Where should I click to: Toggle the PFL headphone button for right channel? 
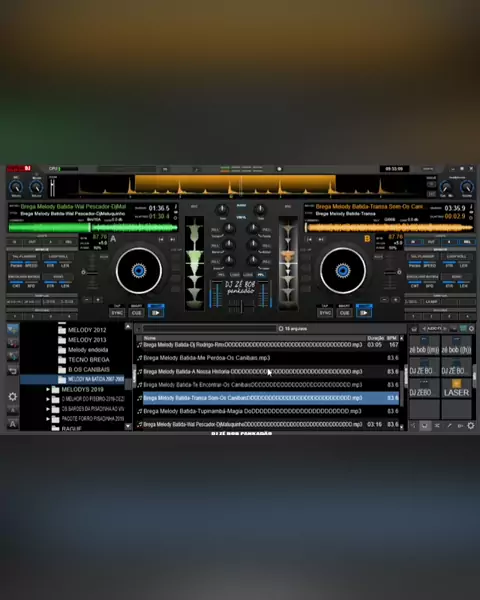coord(261,275)
